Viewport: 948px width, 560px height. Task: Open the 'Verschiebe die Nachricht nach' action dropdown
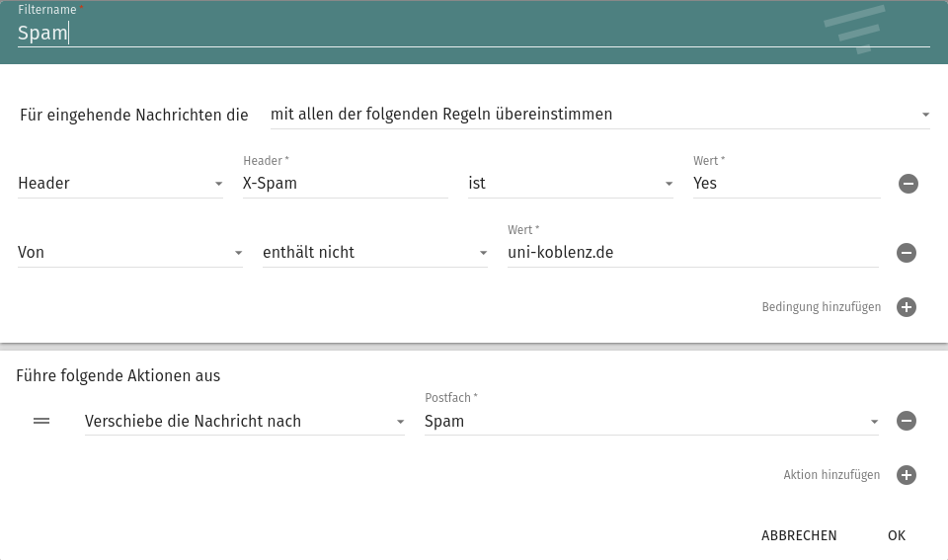244,421
